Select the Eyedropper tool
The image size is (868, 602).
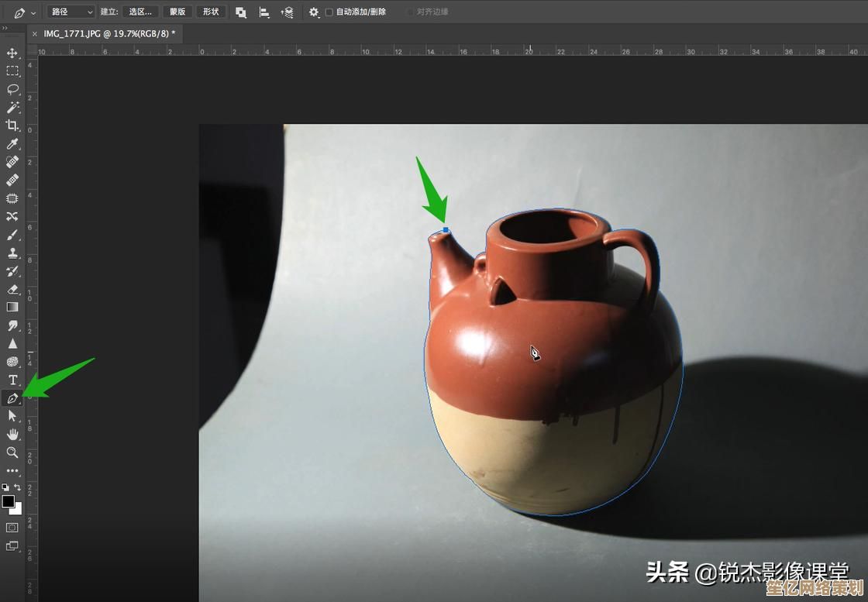[12, 143]
